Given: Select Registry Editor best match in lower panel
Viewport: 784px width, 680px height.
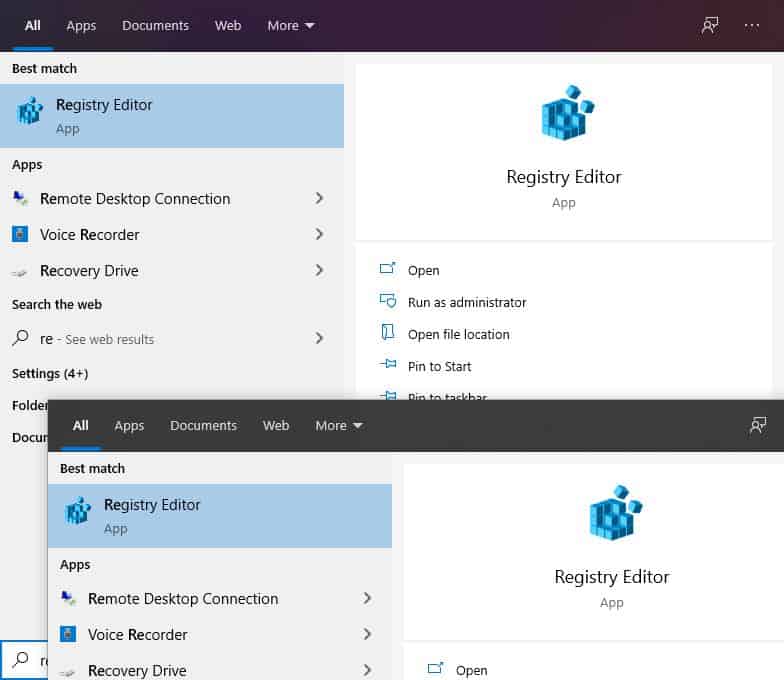Looking at the screenshot, I should click(220, 516).
